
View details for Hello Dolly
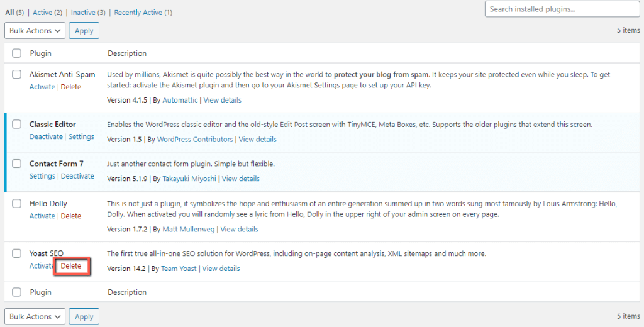(240, 230)
